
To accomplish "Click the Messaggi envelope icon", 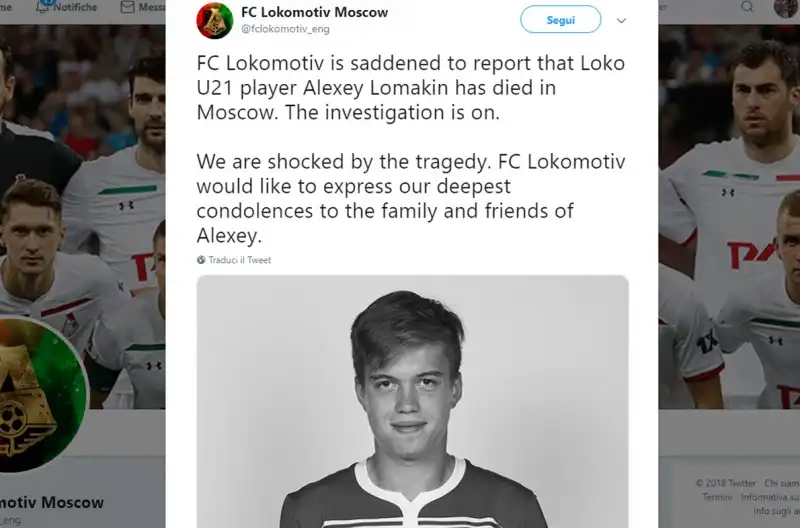I will point(128,7).
